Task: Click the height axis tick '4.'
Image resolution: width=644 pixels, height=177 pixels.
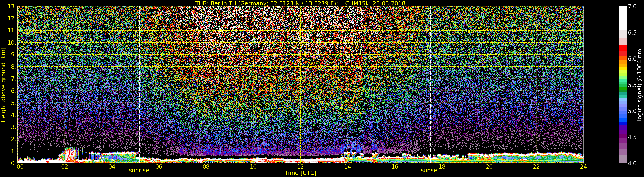Action: point(14,115)
